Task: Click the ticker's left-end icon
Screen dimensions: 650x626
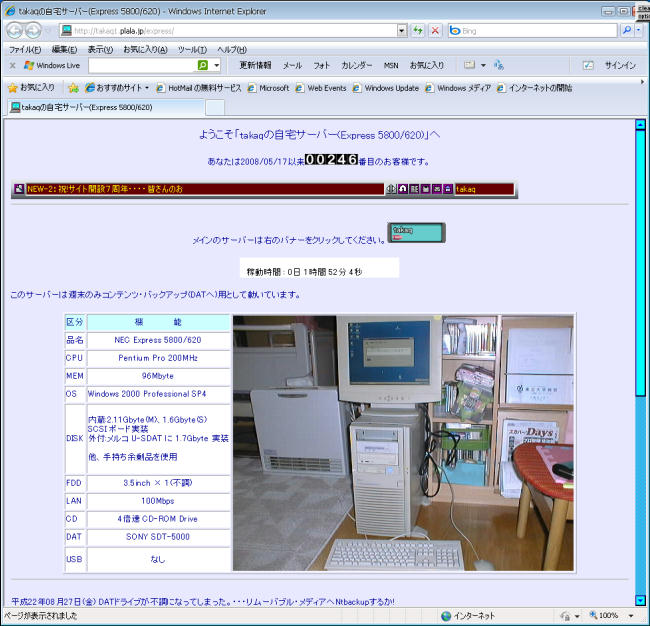Action: tap(19, 189)
